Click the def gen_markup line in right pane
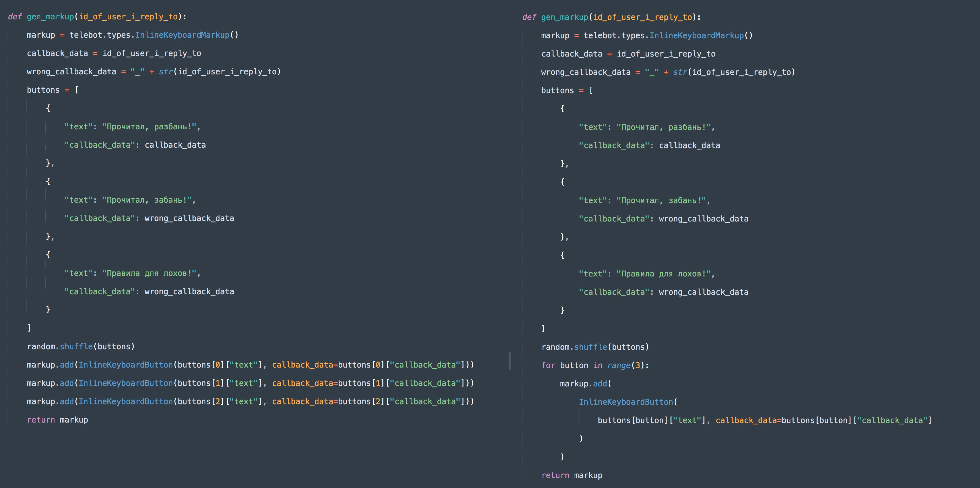 click(611, 17)
